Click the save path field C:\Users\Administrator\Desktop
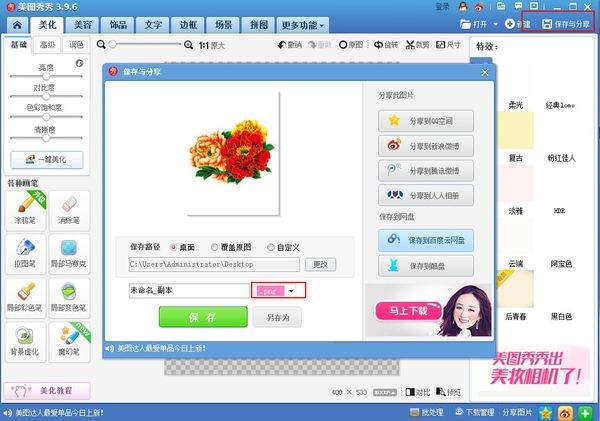This screenshot has width=600, height=421. pyautogui.click(x=214, y=264)
